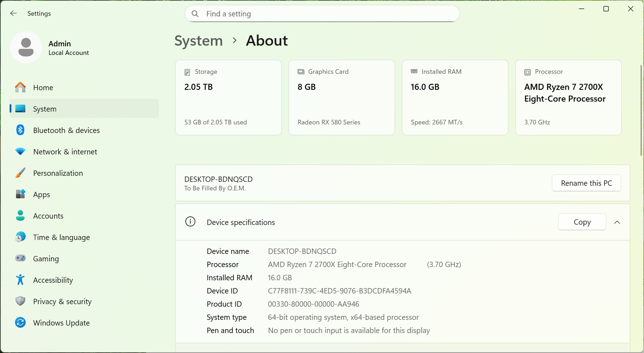Click the Device specifications info icon
Screen dimensions: 644x353
[190, 222]
